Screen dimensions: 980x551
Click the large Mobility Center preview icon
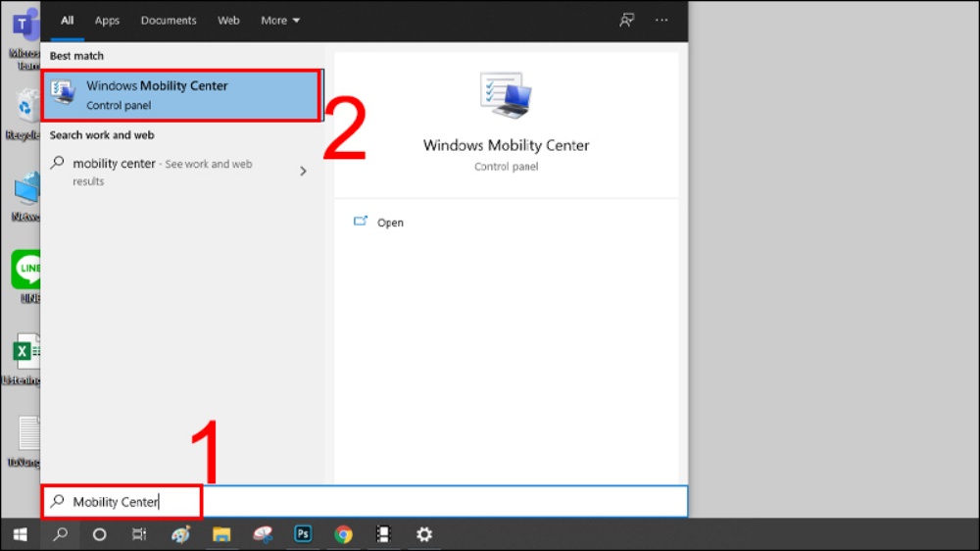pos(506,95)
